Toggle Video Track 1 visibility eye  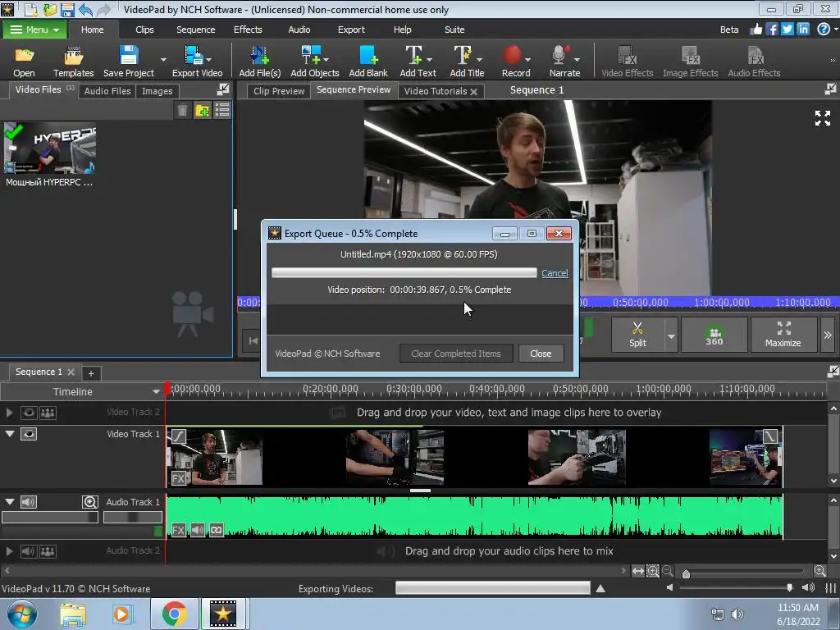coord(29,434)
